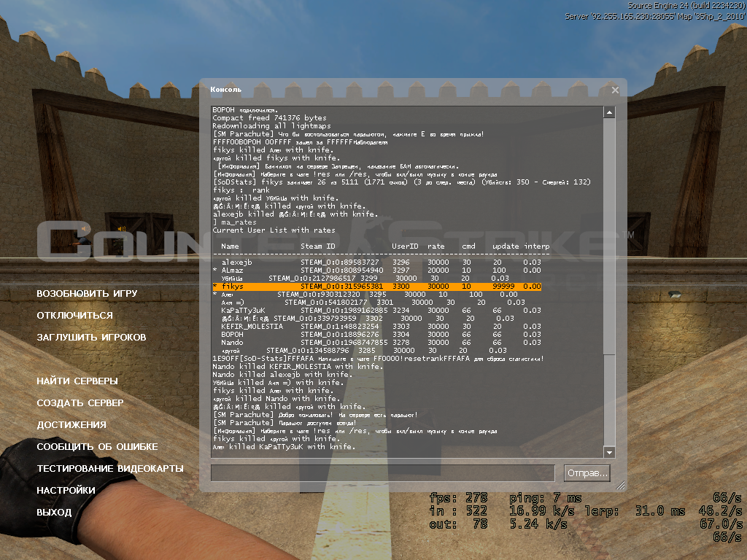The height and width of the screenshot is (560, 747).
Task: Click KEFIR_MOLESTIA in the rates table
Action: [x=252, y=326]
